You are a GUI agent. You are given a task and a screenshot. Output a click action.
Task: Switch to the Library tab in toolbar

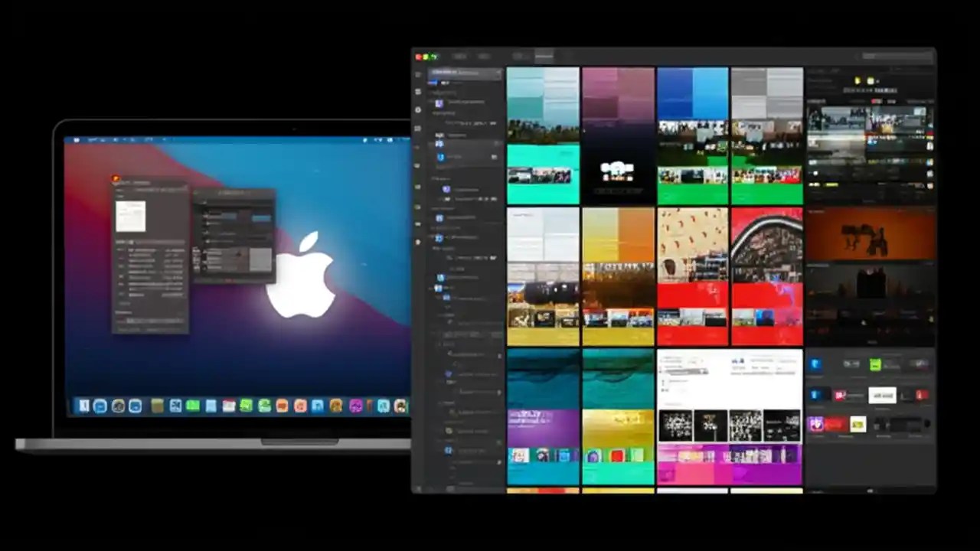point(460,56)
